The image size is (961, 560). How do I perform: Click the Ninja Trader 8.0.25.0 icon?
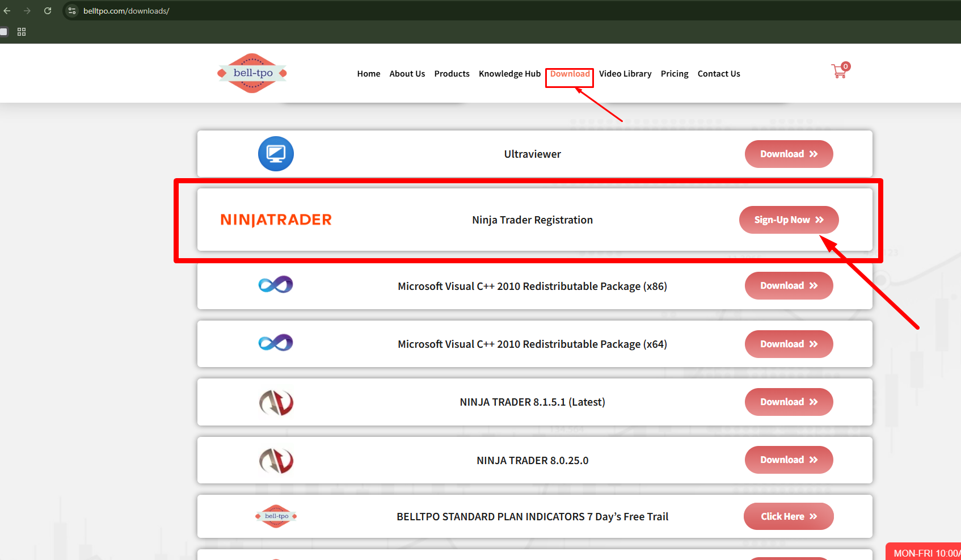tap(276, 460)
